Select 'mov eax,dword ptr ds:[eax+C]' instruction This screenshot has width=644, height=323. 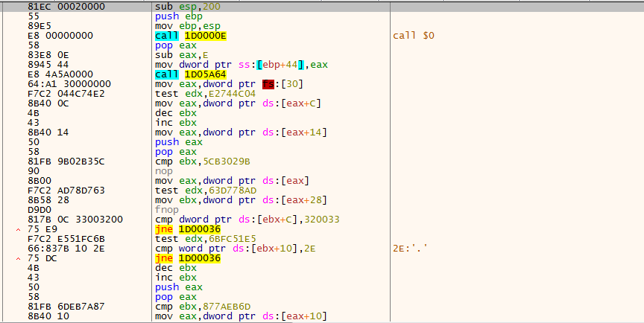click(x=239, y=103)
